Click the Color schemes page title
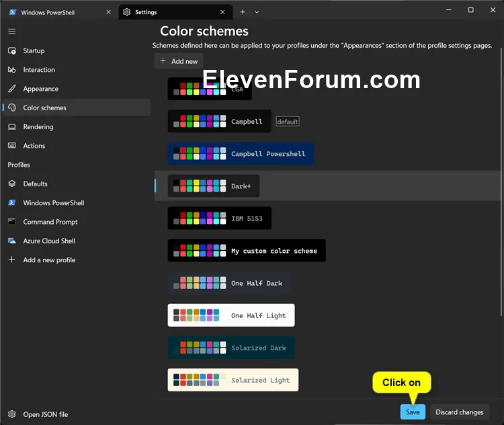The width and height of the screenshot is (504, 425). [204, 31]
